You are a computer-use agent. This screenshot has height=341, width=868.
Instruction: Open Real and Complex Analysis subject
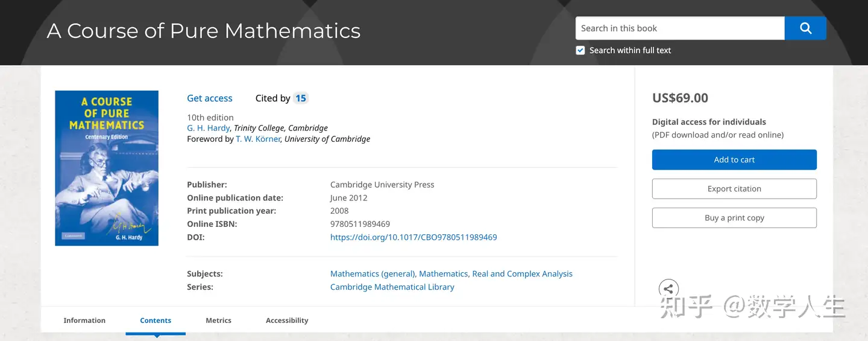point(522,274)
